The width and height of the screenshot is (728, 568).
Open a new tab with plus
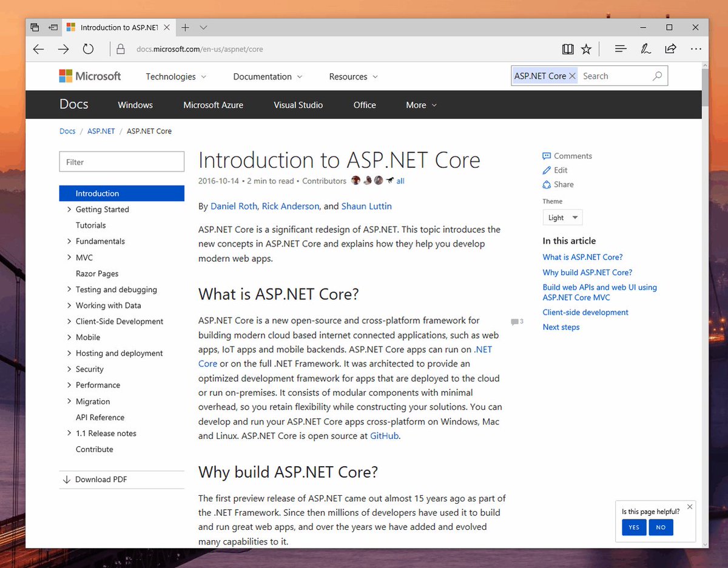point(185,27)
